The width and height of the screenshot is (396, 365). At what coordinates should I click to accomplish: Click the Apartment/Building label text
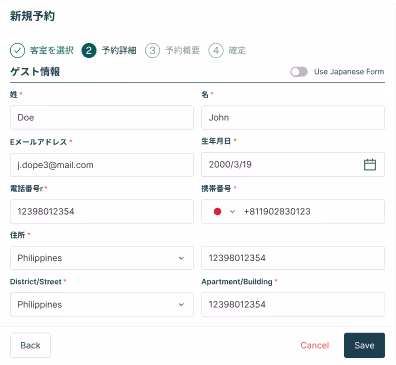click(237, 282)
